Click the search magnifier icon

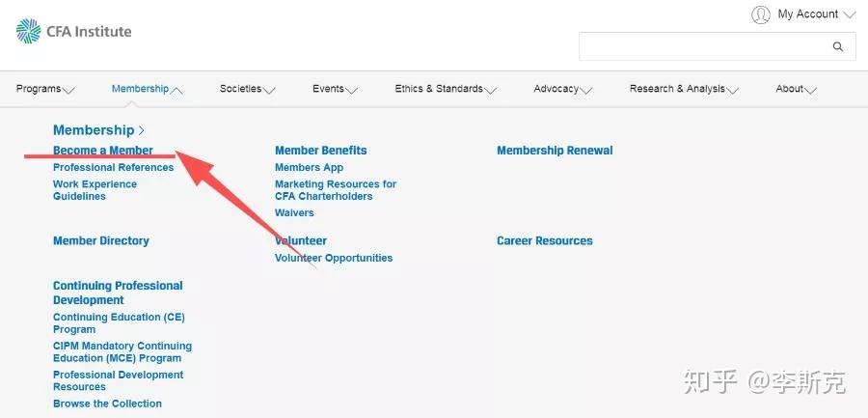pyautogui.click(x=838, y=46)
